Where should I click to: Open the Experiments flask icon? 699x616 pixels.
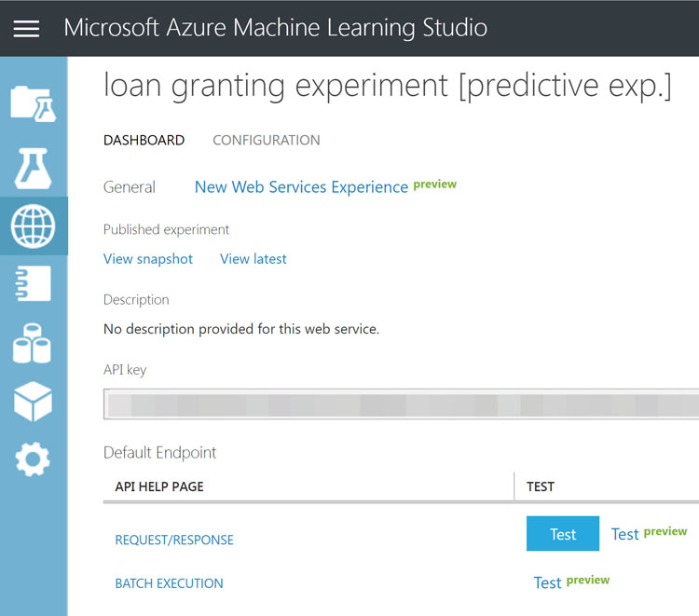34,168
